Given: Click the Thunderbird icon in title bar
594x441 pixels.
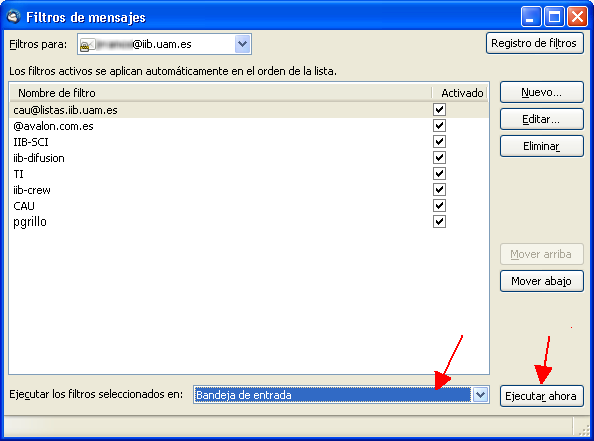Looking at the screenshot, I should tap(14, 17).
